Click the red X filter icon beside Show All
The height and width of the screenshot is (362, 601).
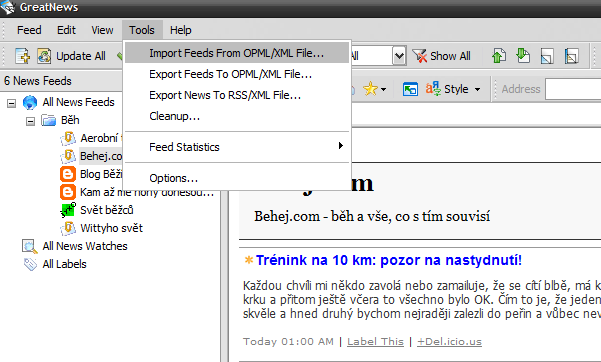(420, 56)
